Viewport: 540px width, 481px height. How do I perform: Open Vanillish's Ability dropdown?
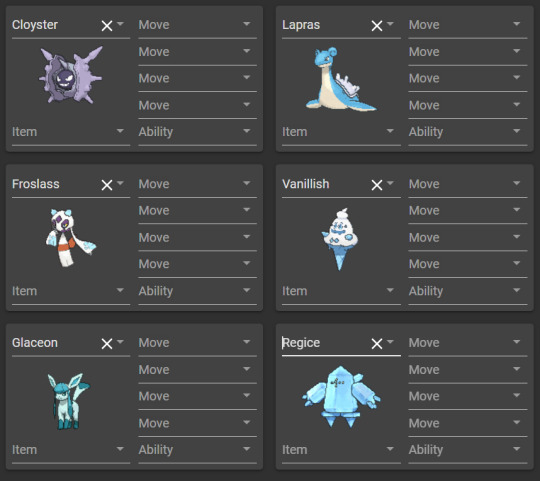click(x=468, y=291)
